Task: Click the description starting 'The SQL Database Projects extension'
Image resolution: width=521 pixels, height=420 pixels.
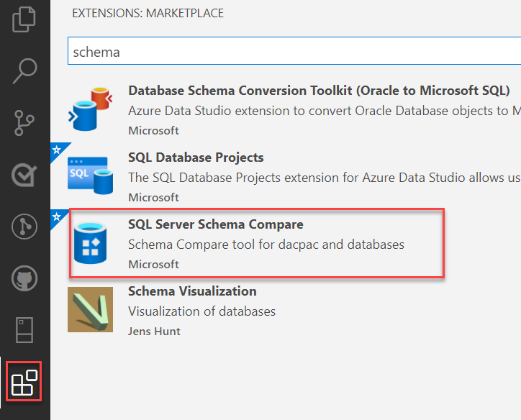Action: [325, 178]
